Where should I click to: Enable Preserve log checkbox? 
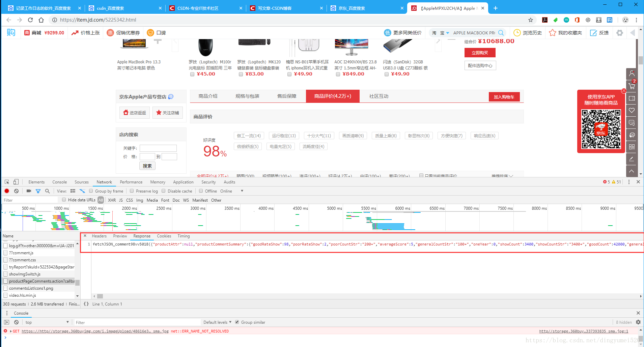click(x=132, y=191)
